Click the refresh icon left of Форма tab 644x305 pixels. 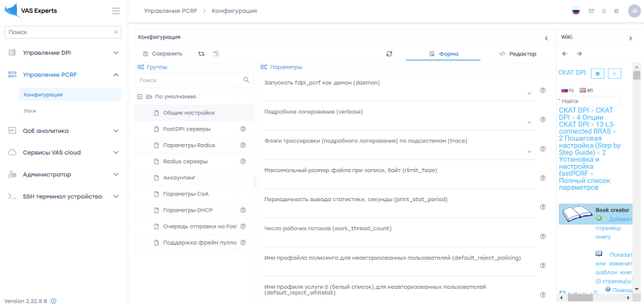390,54
